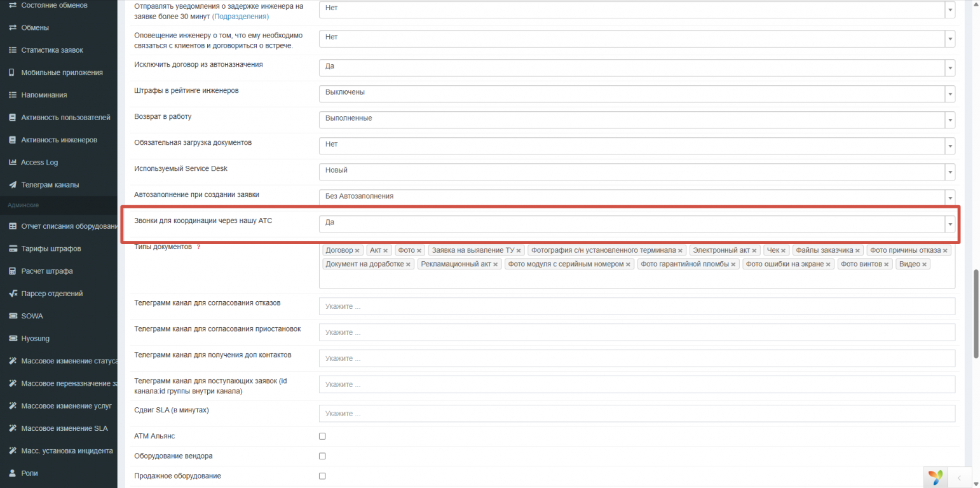Remove the Видео tag from document types
Viewport: 980px width, 488px height.
tap(924, 264)
